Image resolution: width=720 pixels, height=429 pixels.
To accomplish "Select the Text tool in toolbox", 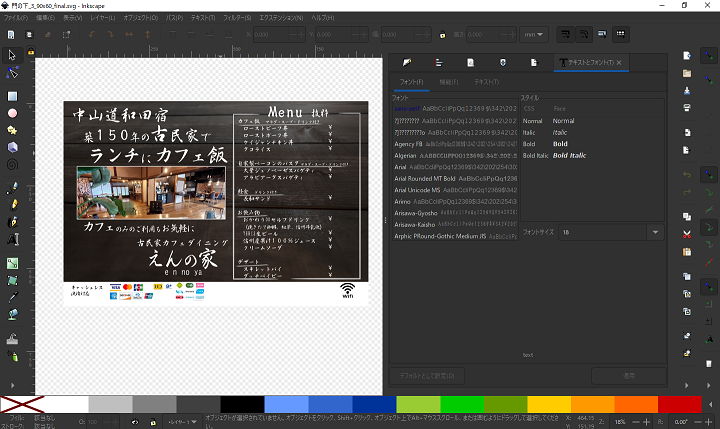I will pyautogui.click(x=12, y=239).
